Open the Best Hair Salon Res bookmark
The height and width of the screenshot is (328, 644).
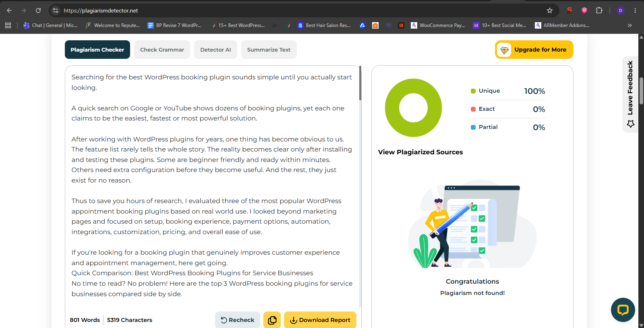pyautogui.click(x=324, y=25)
